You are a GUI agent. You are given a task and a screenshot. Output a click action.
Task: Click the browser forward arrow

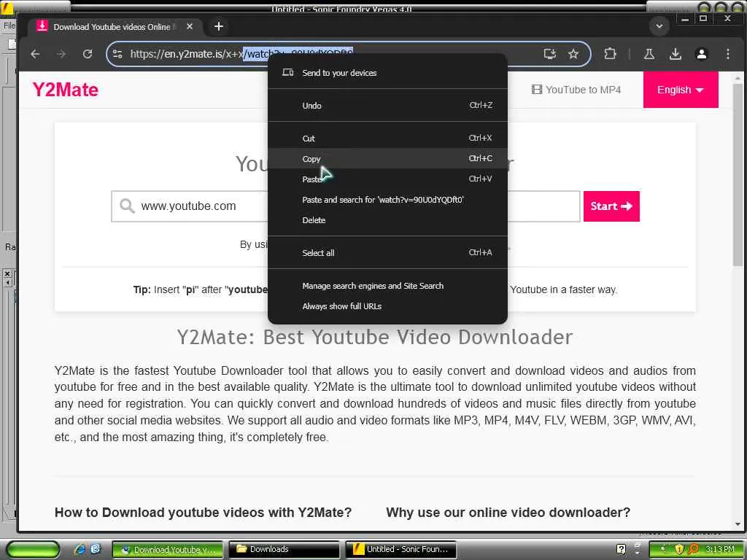click(61, 54)
